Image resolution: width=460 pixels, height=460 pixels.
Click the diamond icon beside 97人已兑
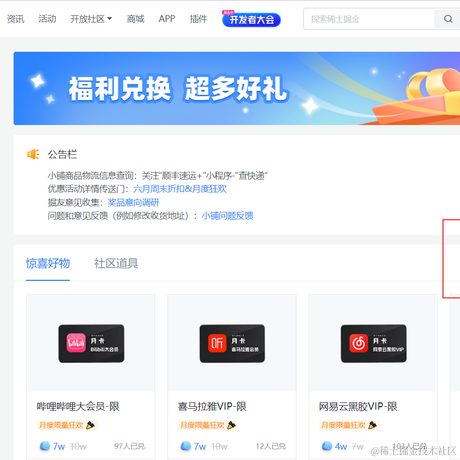[x=45, y=446]
